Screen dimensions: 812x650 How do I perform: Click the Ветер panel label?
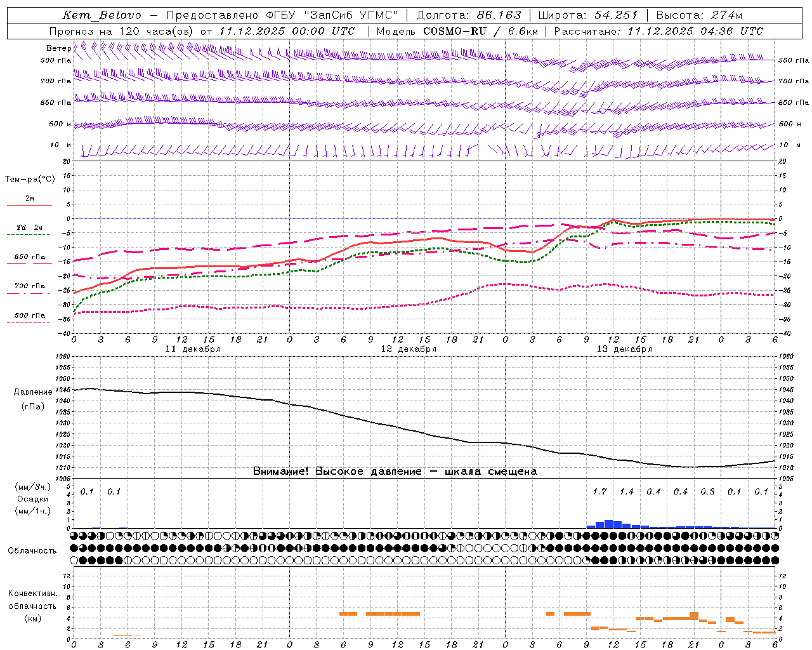[58, 48]
